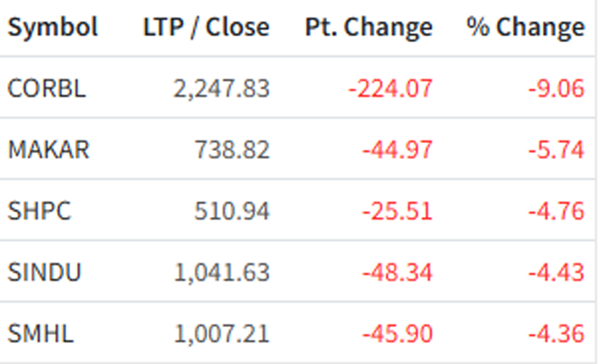Open the SMHL stock symbol
The width and height of the screenshot is (607, 364).
pos(41,333)
